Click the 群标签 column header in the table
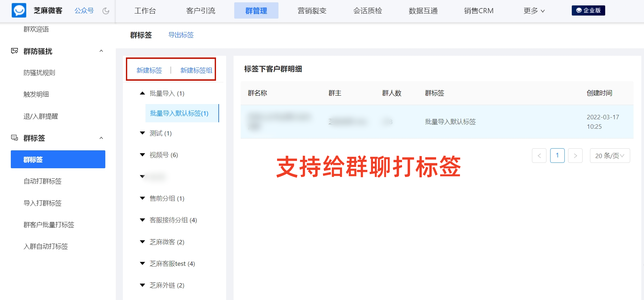 [434, 93]
